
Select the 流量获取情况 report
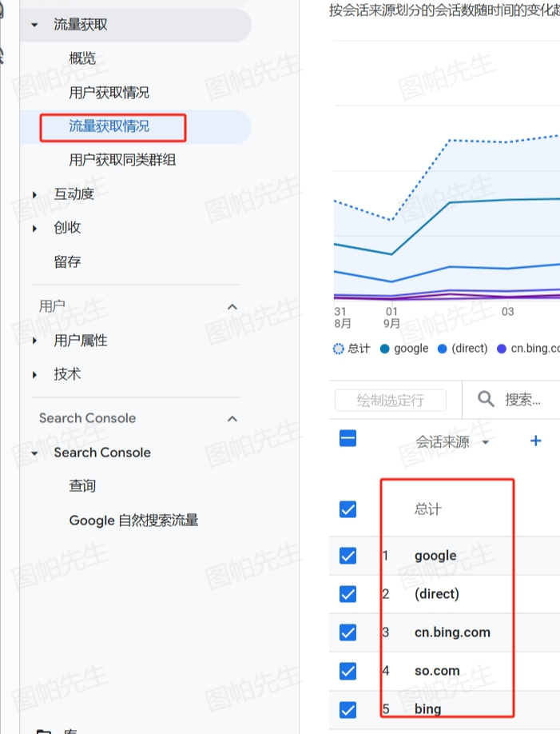pyautogui.click(x=109, y=126)
